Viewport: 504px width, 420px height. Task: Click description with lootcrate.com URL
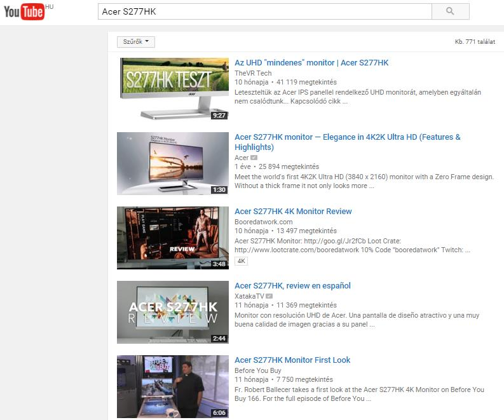(x=353, y=245)
